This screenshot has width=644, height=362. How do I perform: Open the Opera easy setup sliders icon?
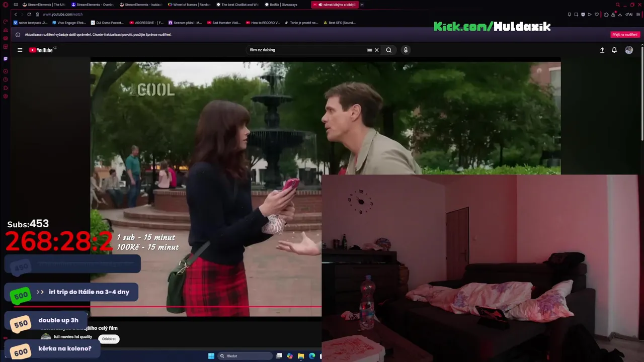[x=638, y=15]
